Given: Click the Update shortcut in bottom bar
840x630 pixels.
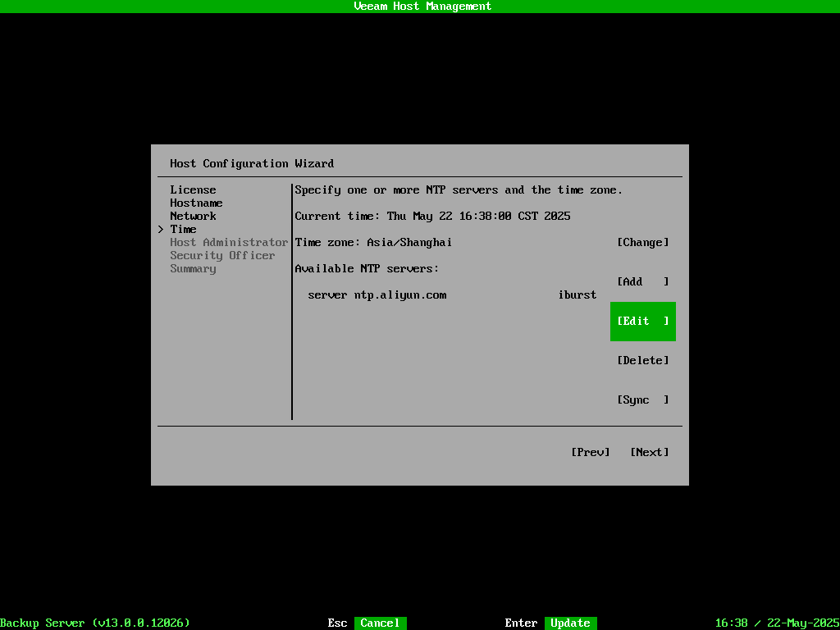Looking at the screenshot, I should [x=571, y=623].
